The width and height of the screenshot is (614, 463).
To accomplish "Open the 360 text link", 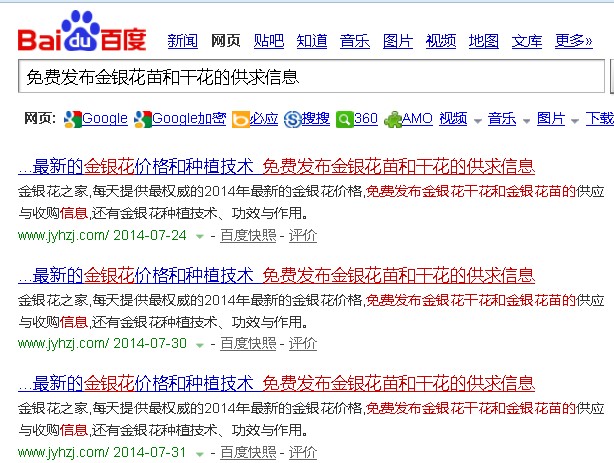I will pos(366,118).
